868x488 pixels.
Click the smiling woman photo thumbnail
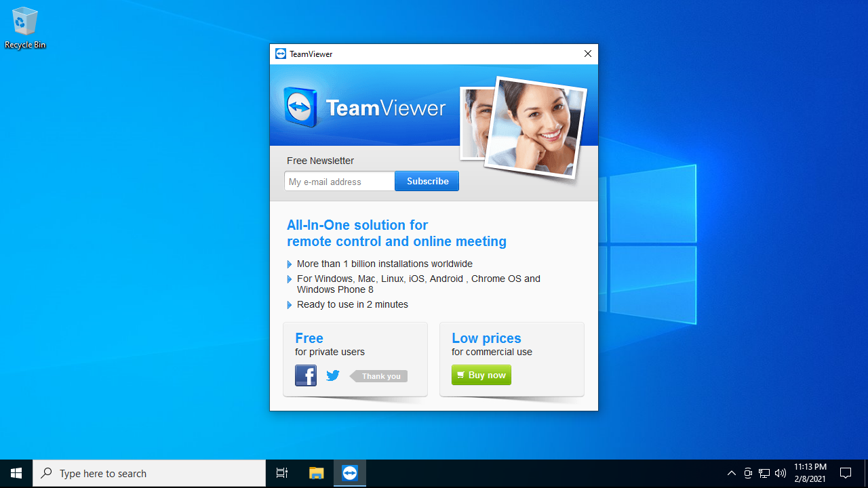pos(535,127)
